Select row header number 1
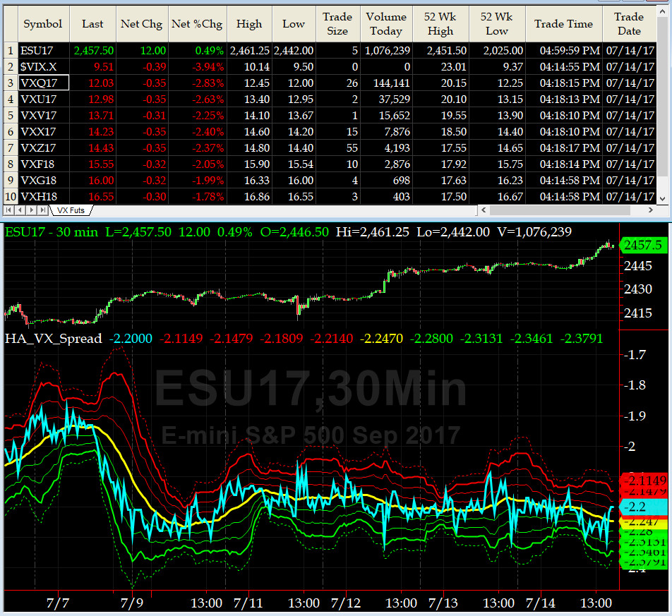Viewport: 672px width, 616px height. (11, 51)
